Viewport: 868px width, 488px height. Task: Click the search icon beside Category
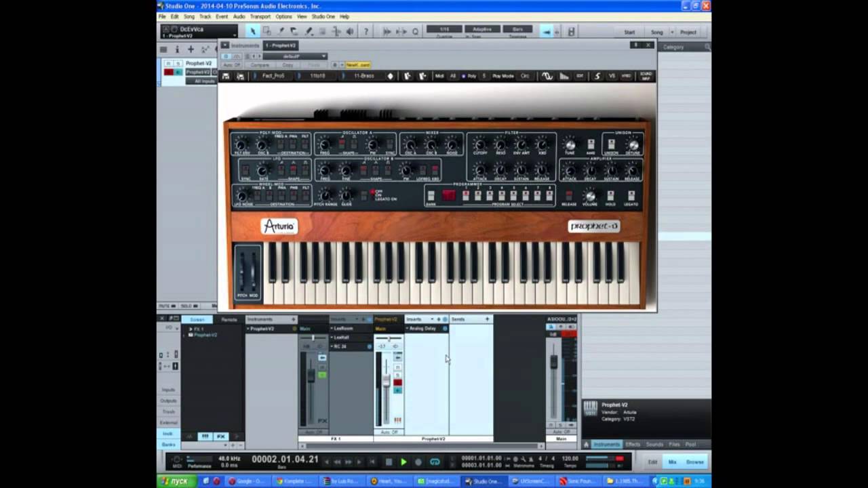(707, 47)
